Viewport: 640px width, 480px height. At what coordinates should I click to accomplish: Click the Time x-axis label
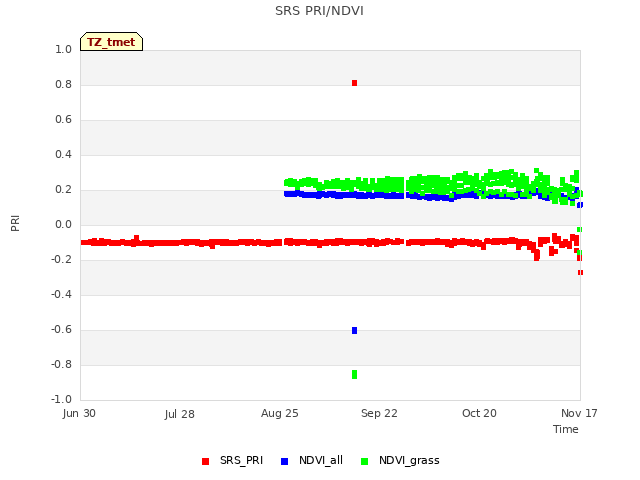pyautogui.click(x=566, y=429)
